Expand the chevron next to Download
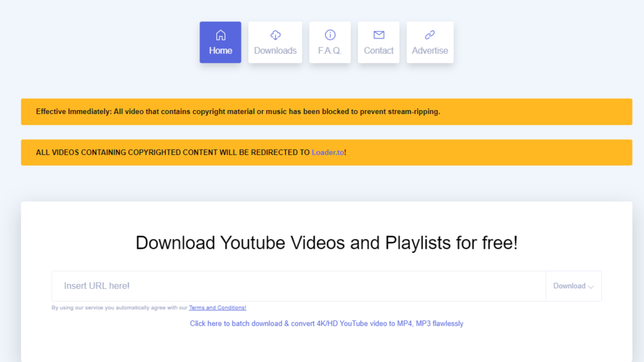The width and height of the screenshot is (644, 362). (x=591, y=286)
